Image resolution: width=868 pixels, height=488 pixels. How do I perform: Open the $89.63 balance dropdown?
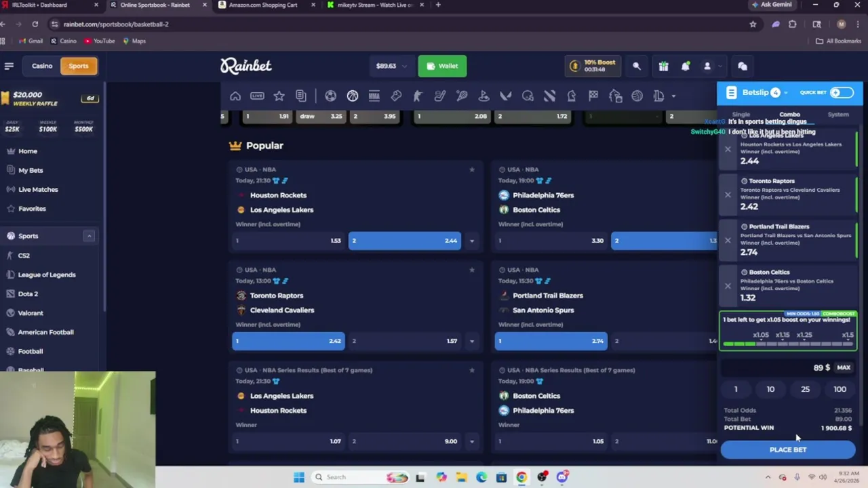pyautogui.click(x=391, y=66)
